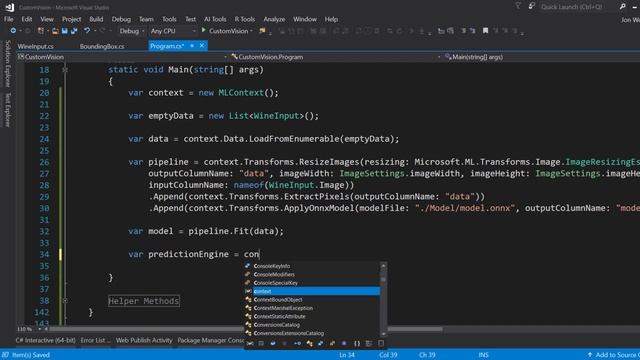Click the Visual Studio logo icon

point(9,7)
